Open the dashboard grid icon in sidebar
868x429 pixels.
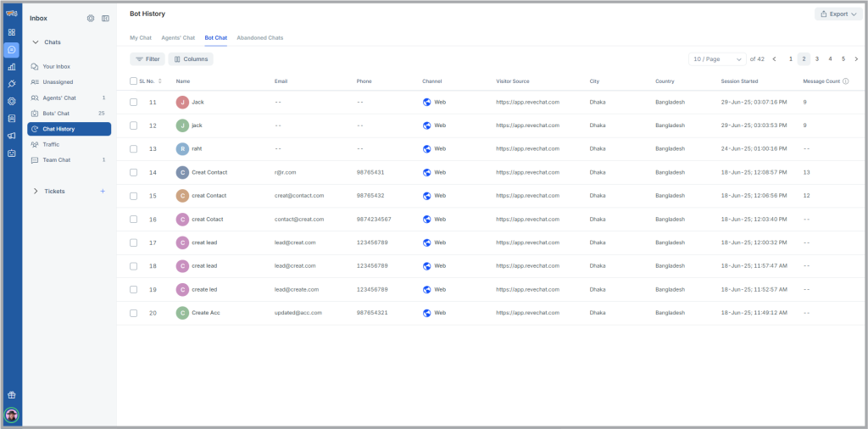(12, 32)
